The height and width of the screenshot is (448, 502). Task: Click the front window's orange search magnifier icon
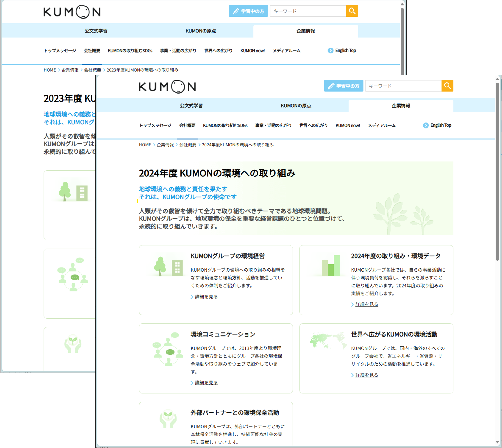tap(447, 86)
